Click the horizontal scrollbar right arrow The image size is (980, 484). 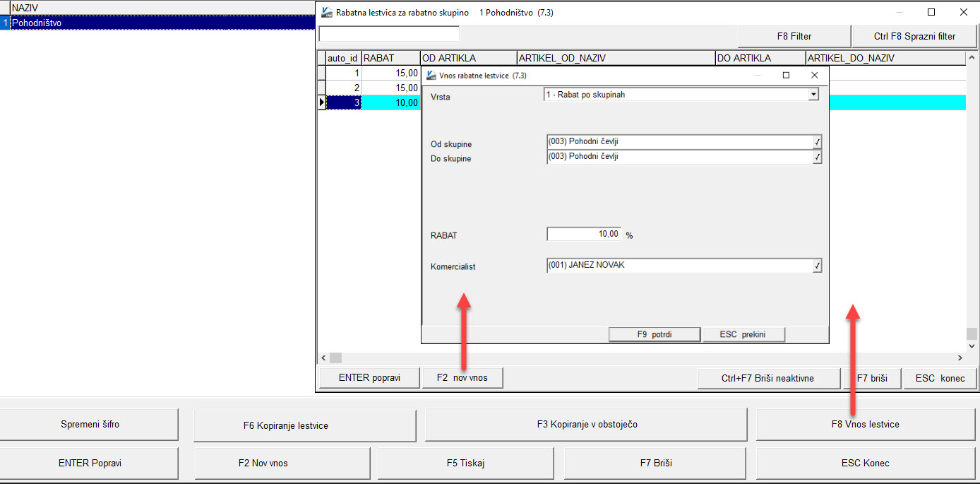coord(960,358)
